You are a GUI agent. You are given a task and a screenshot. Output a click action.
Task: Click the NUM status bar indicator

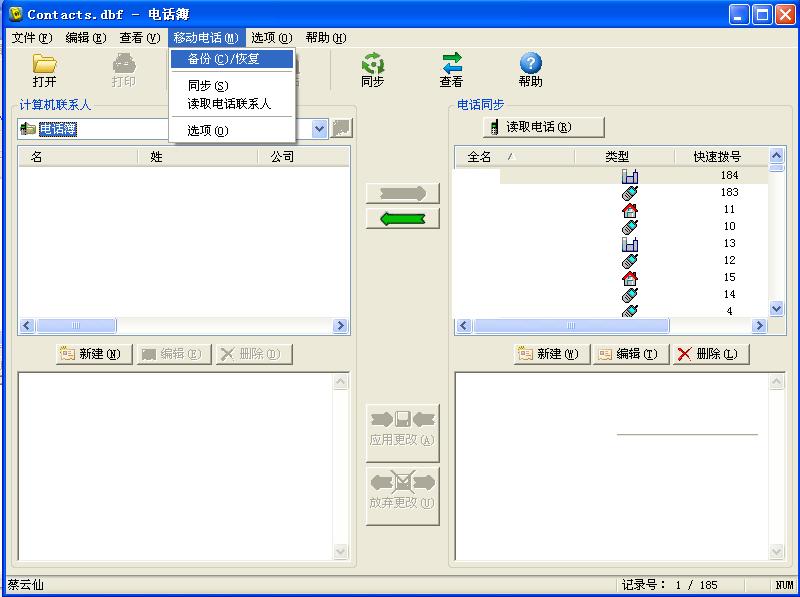tap(784, 585)
